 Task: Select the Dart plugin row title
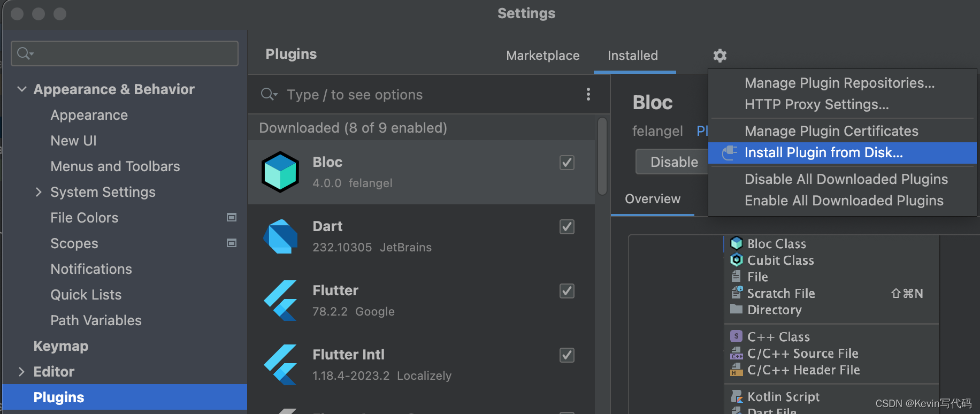coord(327,226)
